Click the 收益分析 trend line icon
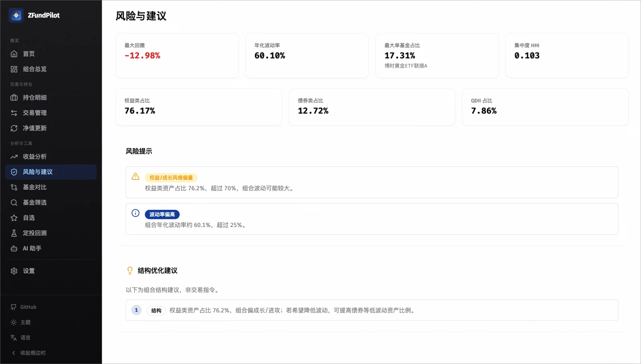 pyautogui.click(x=14, y=157)
